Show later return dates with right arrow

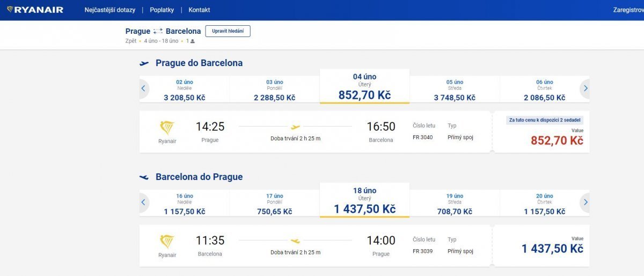click(586, 202)
